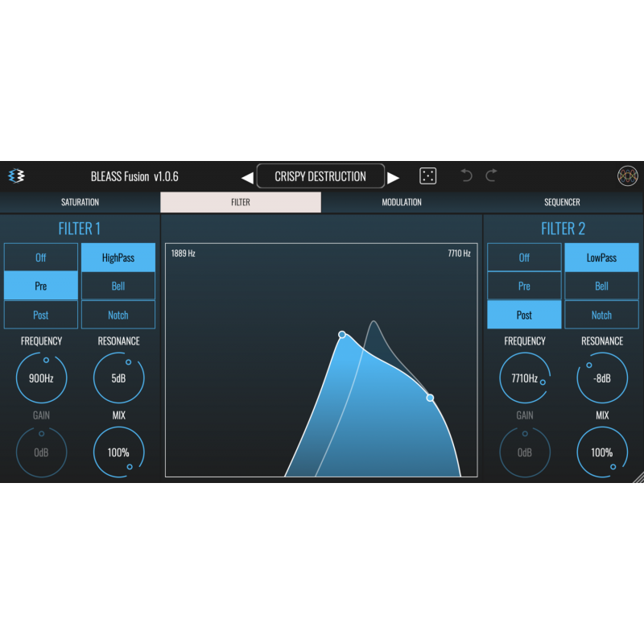644x644 pixels.
Task: Click the randomize dice icon
Action: coord(428,176)
